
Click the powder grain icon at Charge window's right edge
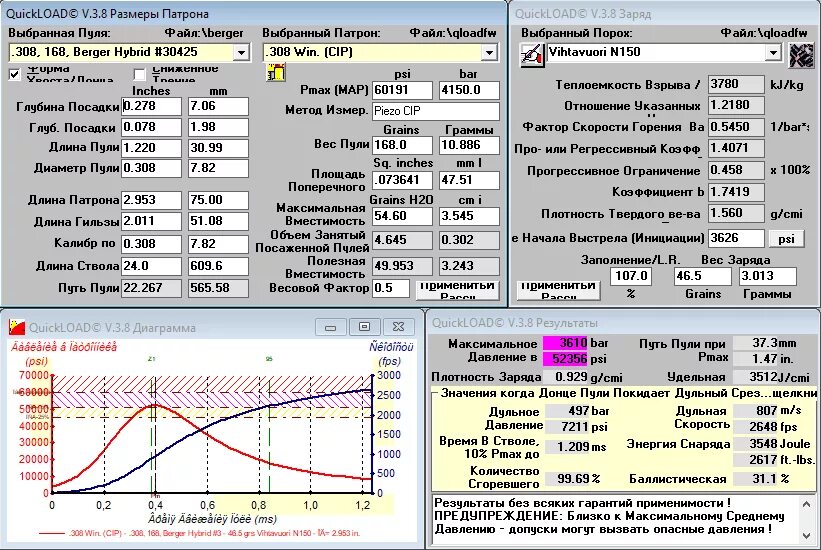click(801, 55)
